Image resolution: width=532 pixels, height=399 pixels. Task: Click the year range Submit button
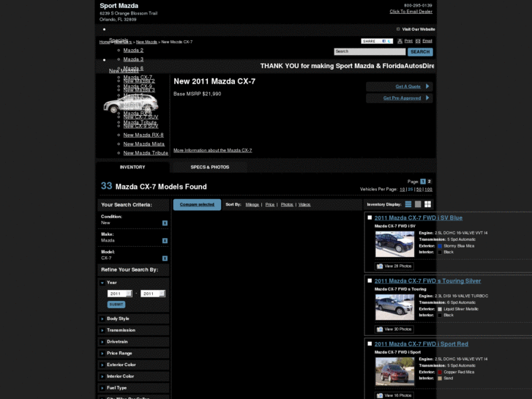coord(116,305)
